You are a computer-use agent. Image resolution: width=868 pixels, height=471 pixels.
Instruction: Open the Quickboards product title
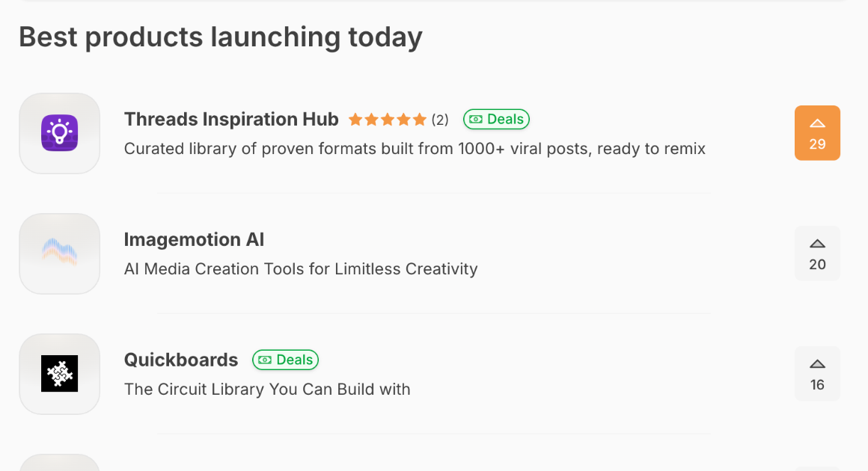coord(181,360)
